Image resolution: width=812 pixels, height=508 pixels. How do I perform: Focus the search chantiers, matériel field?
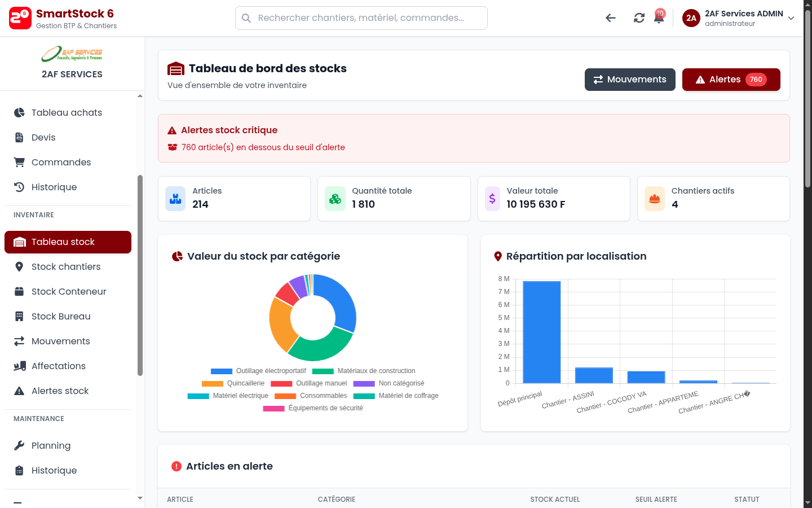tap(361, 18)
